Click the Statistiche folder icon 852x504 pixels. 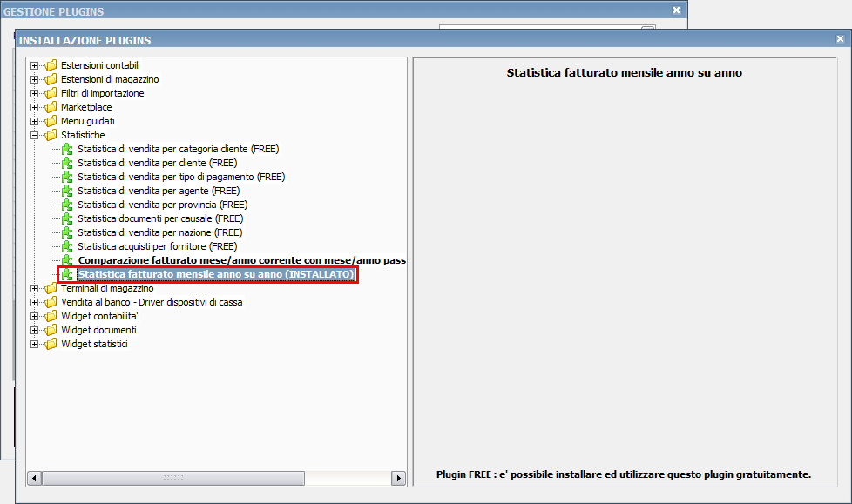[x=51, y=135]
